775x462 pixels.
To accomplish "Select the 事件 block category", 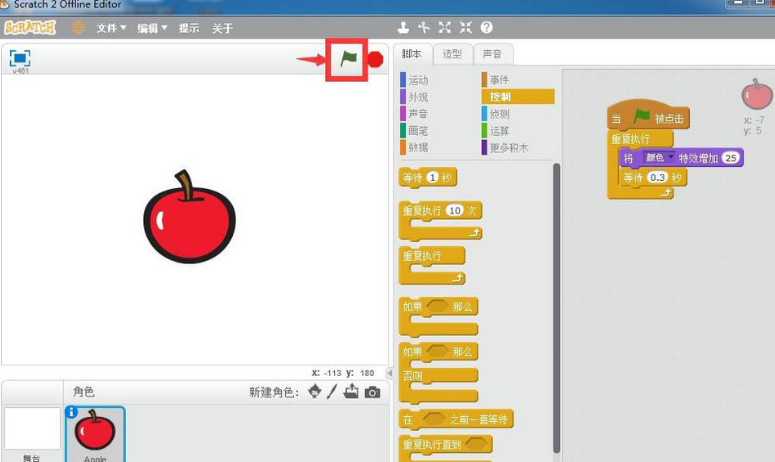I will (496, 80).
